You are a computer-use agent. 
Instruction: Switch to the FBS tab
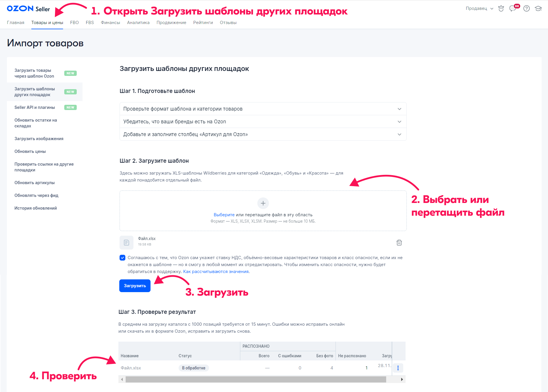90,23
